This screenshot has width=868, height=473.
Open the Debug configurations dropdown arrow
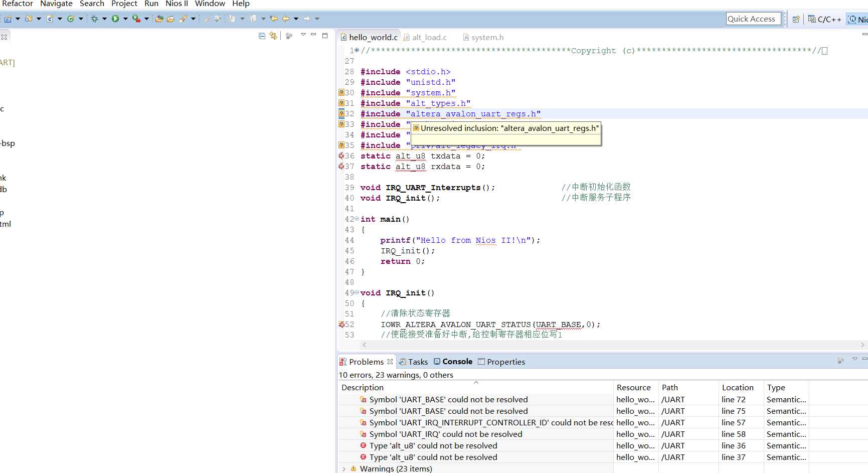(x=104, y=19)
